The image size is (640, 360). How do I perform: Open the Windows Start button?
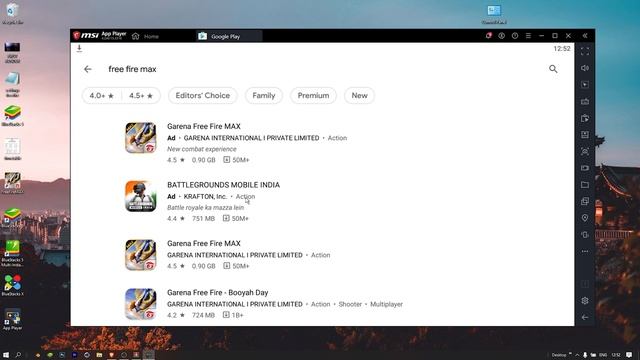[6, 355]
